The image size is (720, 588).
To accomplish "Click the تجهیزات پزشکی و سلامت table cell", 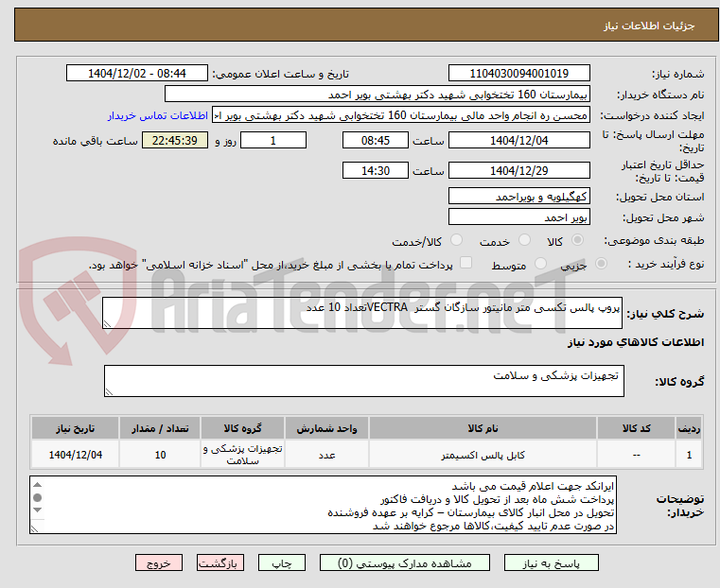I will [242, 455].
